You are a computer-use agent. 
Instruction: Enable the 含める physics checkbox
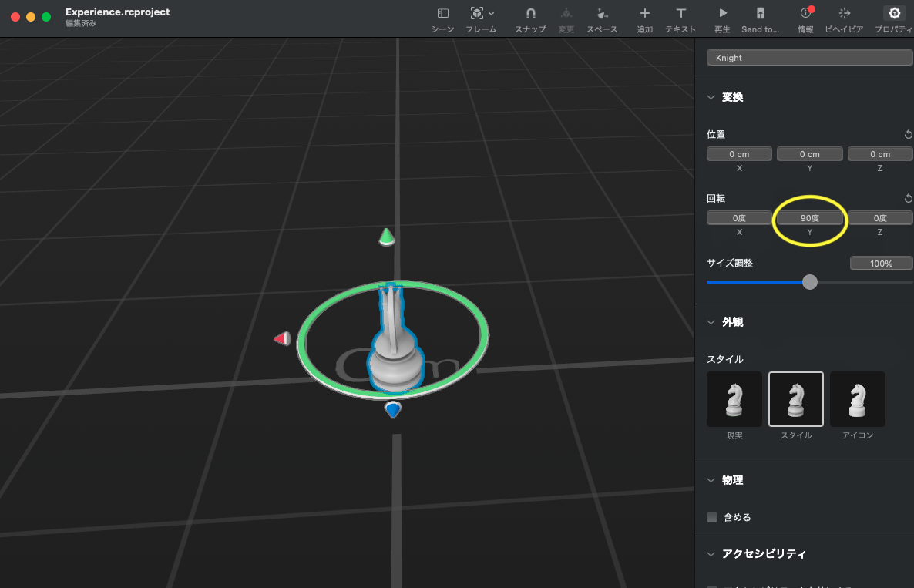tap(712, 517)
